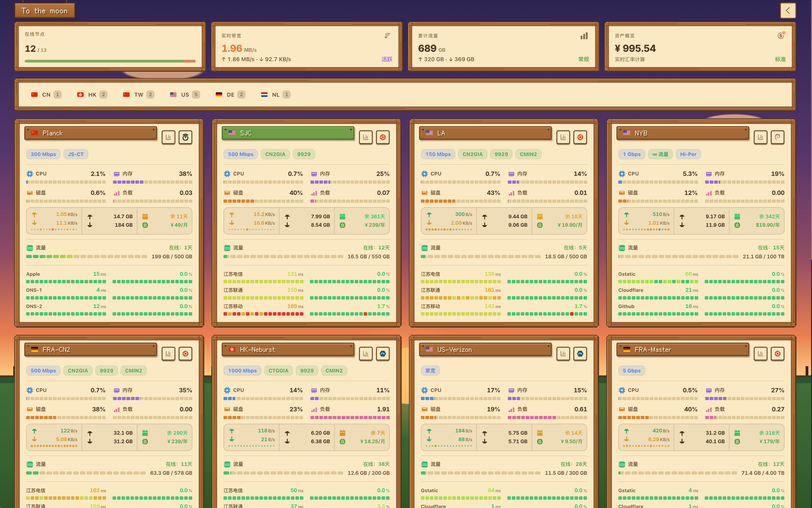Click the 家宽 tag on US-Verizon card
This screenshot has height=508, width=812.
[x=430, y=371]
